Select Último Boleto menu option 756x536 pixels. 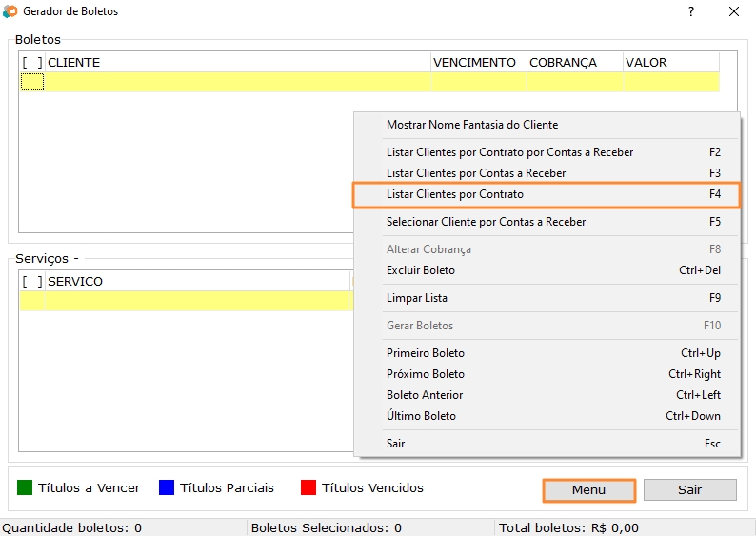tap(421, 416)
